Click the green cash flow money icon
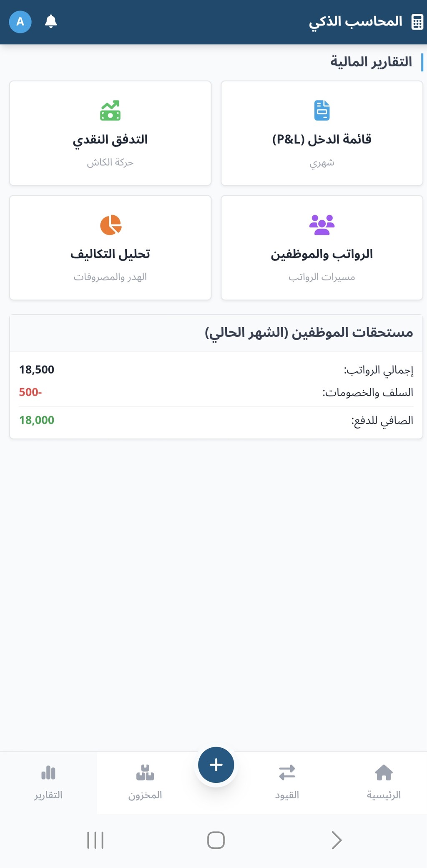The height and width of the screenshot is (868, 427). 110,111
